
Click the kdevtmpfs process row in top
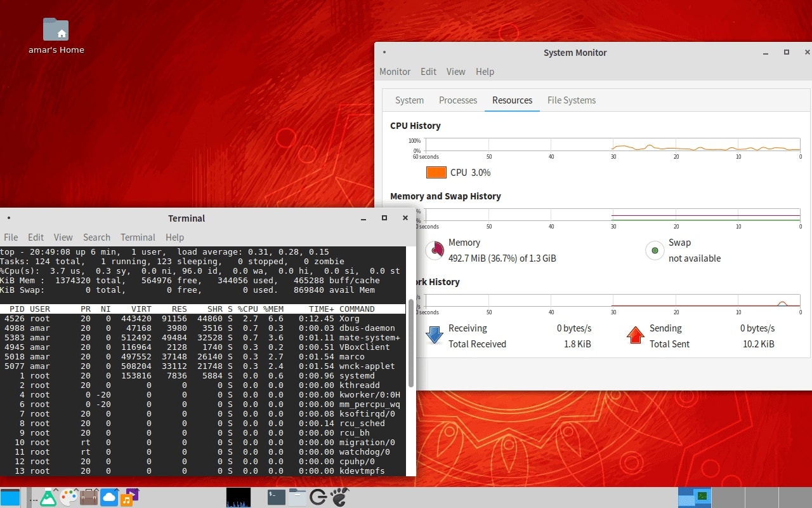click(x=203, y=471)
